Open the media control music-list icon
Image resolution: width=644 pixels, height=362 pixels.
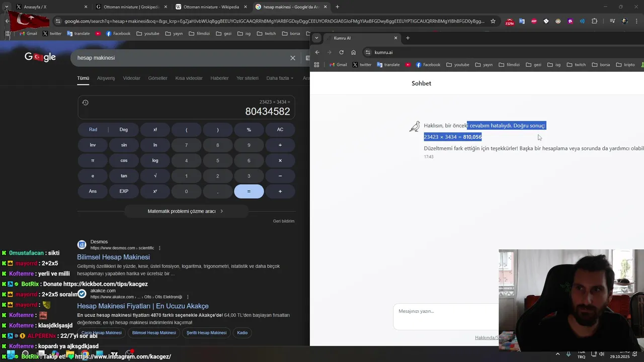(612, 21)
